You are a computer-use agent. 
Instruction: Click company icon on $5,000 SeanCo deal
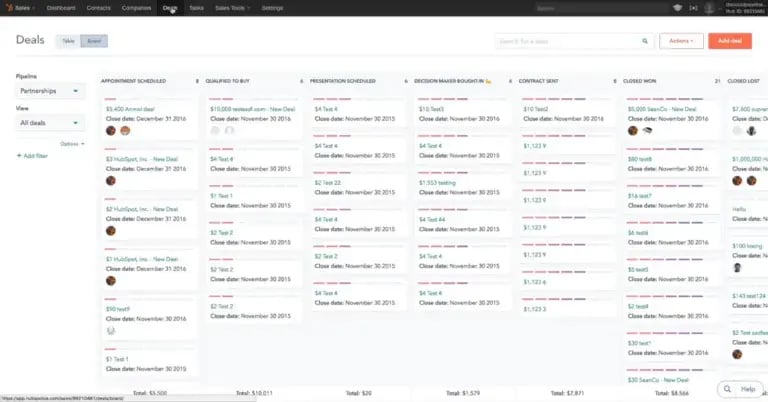click(x=647, y=131)
